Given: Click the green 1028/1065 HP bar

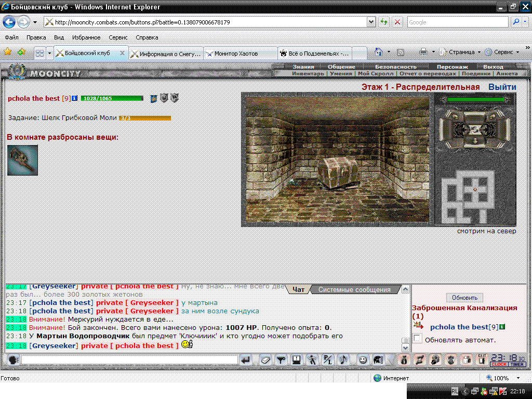Looking at the screenshot, I should coord(112,98).
